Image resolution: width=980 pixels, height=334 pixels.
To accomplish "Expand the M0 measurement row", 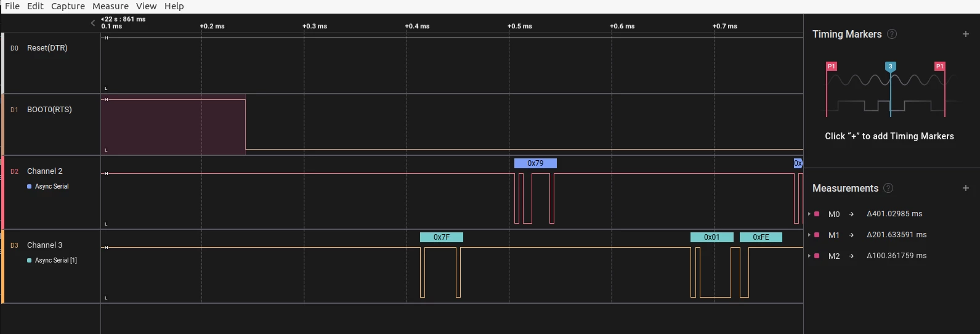I will coord(809,214).
